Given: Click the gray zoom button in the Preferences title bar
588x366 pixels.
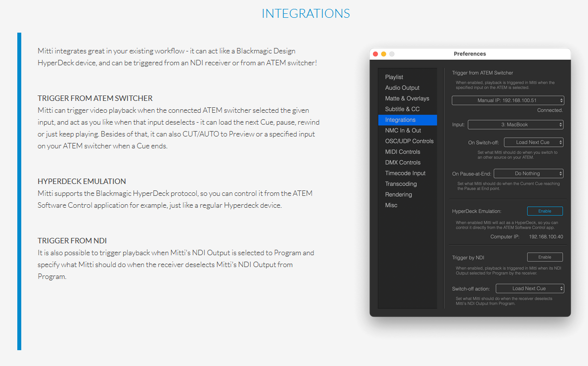Looking at the screenshot, I should click(392, 54).
